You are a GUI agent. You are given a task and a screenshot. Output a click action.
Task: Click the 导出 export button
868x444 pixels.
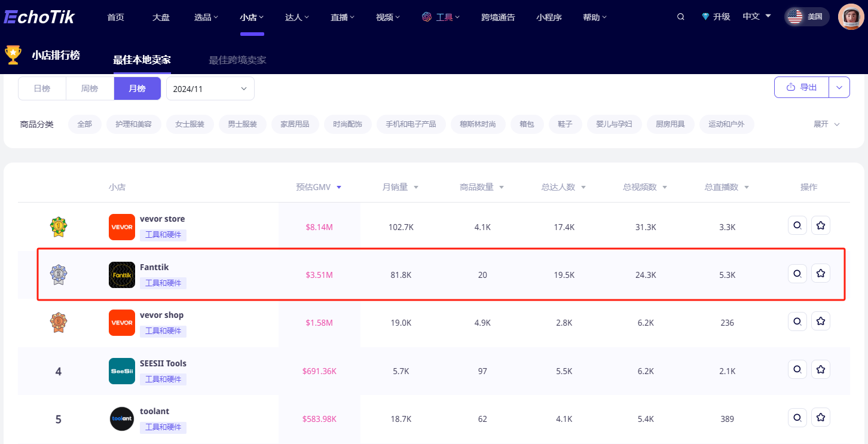[x=802, y=87]
